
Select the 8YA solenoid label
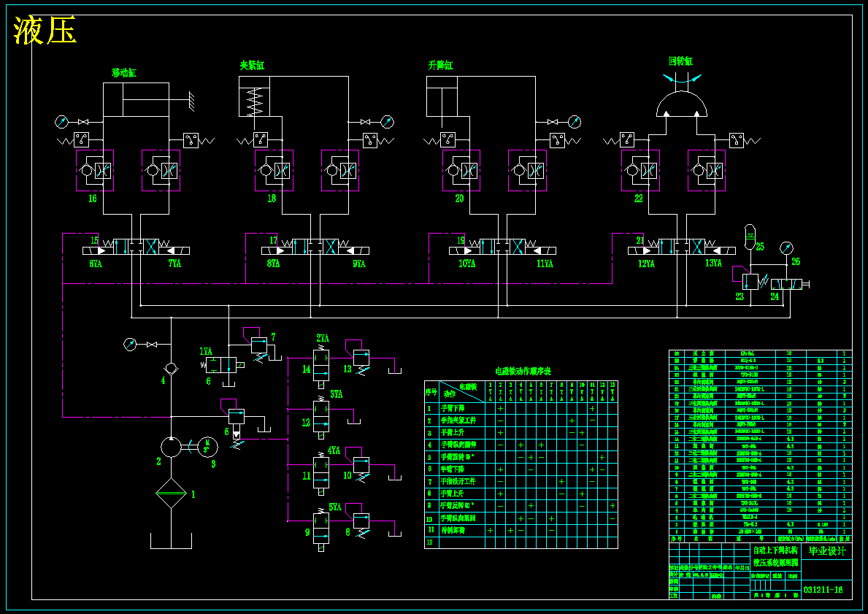coord(274,264)
